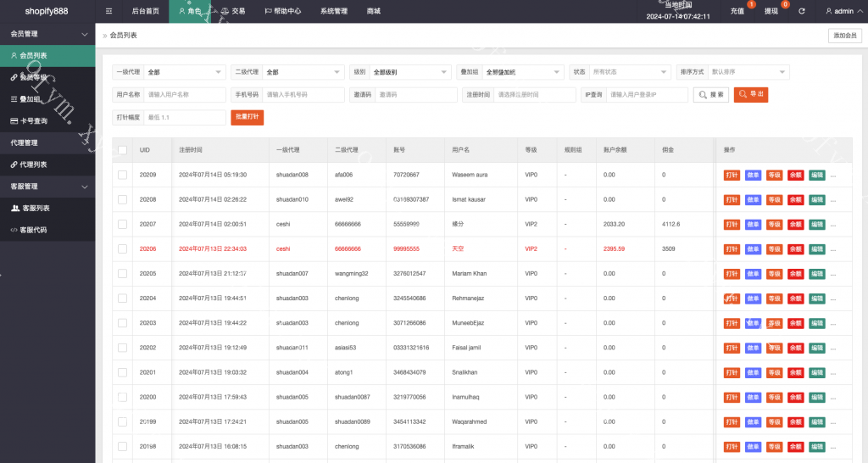868x463 pixels.
Task: Click 等级 for user 20201
Action: pyautogui.click(x=774, y=373)
